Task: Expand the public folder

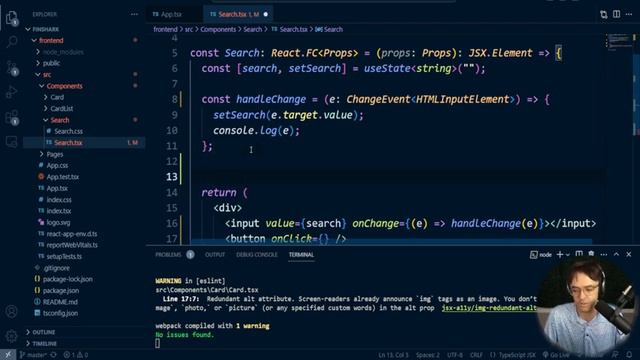Action: (51, 63)
